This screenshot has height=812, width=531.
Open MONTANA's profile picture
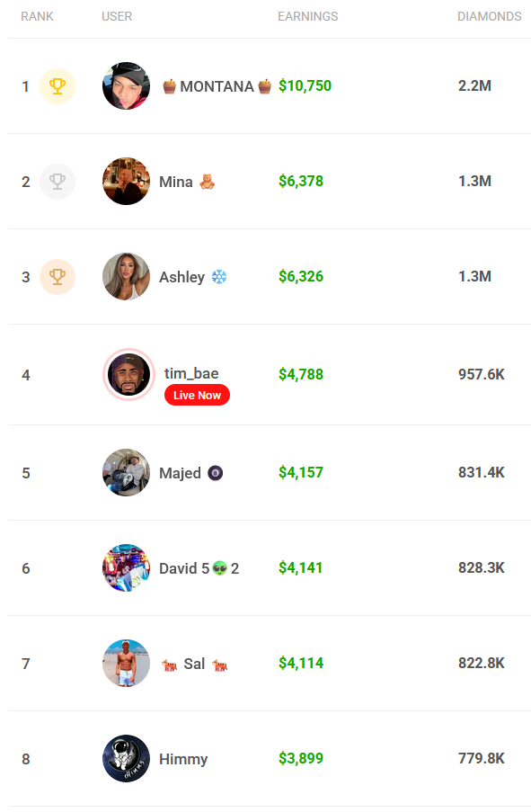[127, 86]
